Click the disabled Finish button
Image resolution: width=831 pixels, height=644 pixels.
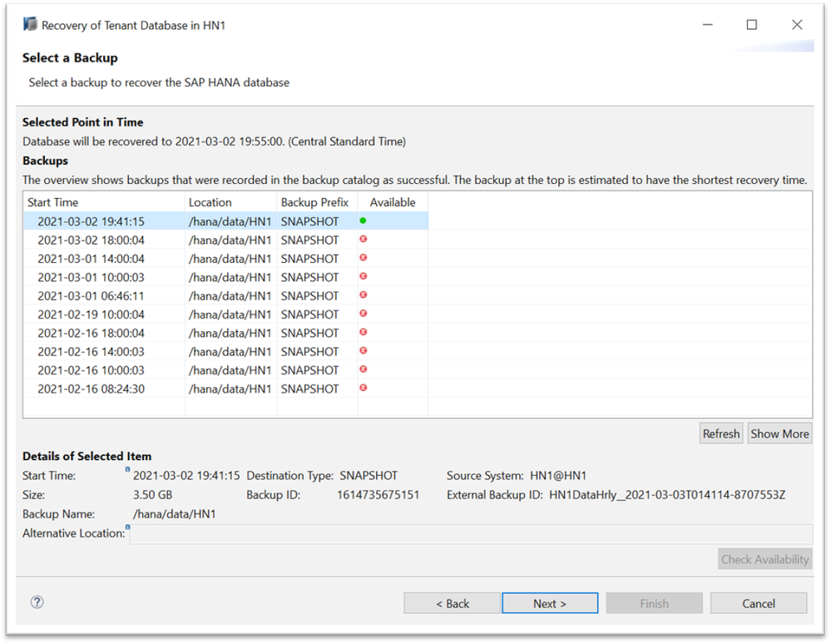pyautogui.click(x=654, y=603)
